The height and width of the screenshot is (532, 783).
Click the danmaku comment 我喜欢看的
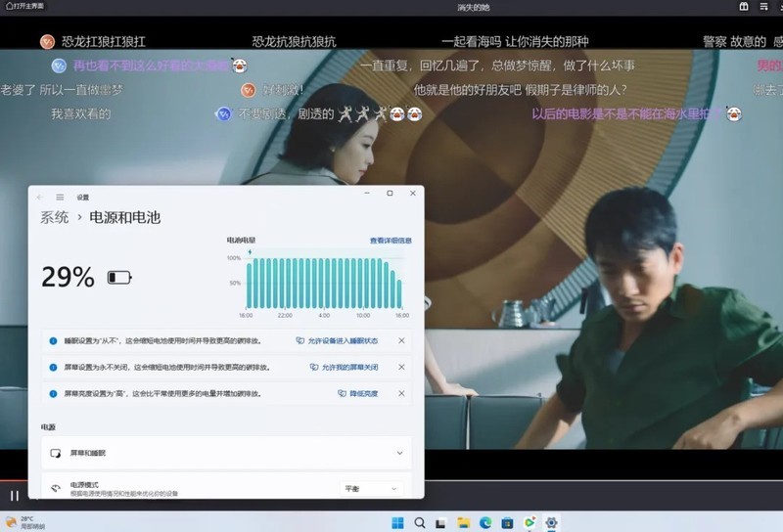click(81, 113)
